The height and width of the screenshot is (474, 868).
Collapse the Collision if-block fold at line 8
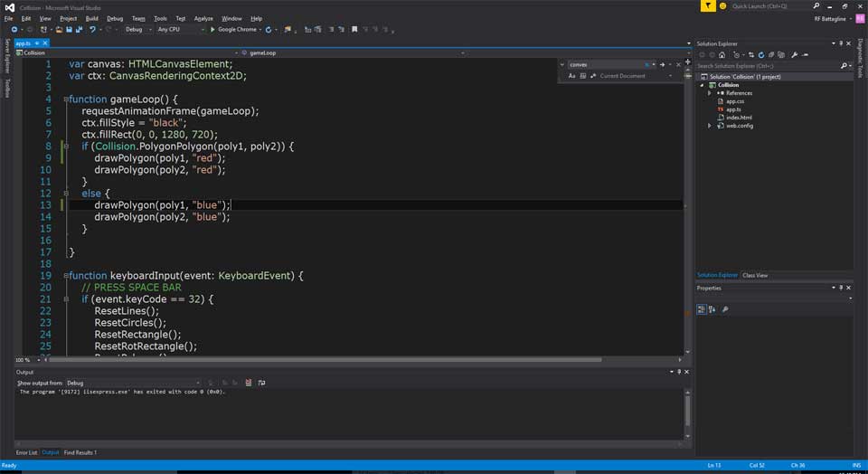(x=66, y=147)
